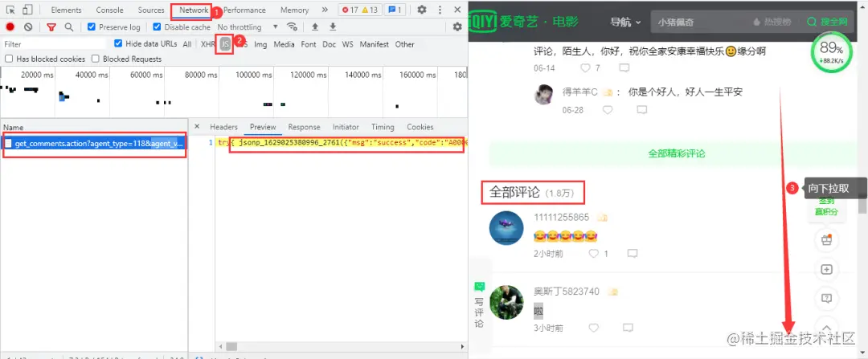Click the gift box sidebar icon

(826, 240)
